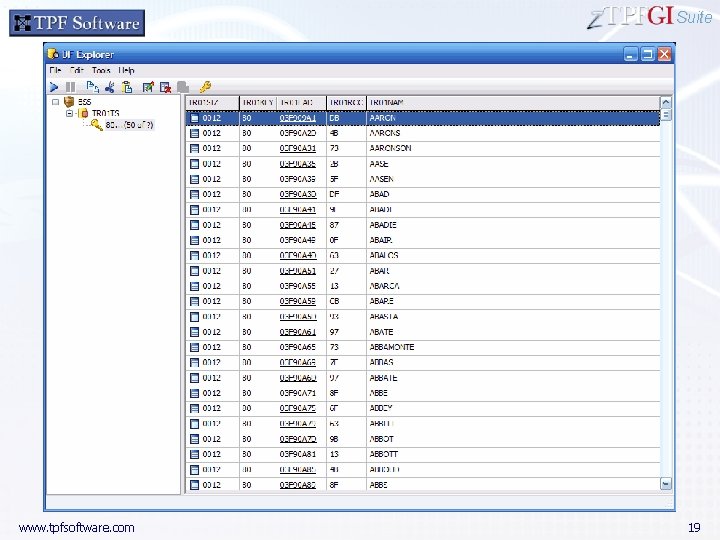Collapse the TR01TS tree node
Screen dimensions: 720x540
(x=69, y=113)
